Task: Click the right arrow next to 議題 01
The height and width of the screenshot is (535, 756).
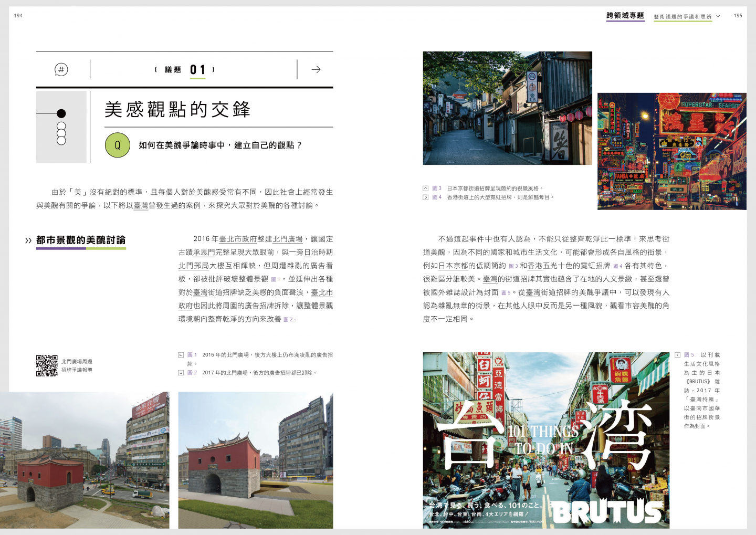Action: tap(316, 69)
